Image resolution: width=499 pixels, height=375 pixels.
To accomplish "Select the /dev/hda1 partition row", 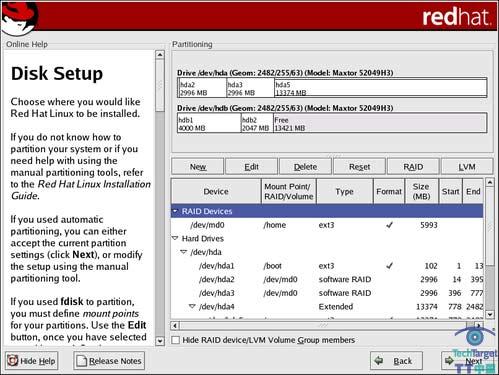I will pos(327,266).
